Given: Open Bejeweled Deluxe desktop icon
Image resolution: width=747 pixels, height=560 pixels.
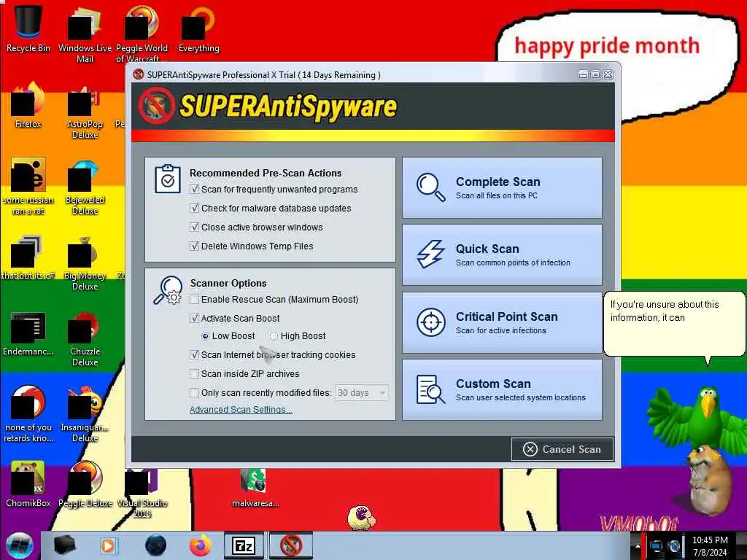Looking at the screenshot, I should tap(85, 187).
